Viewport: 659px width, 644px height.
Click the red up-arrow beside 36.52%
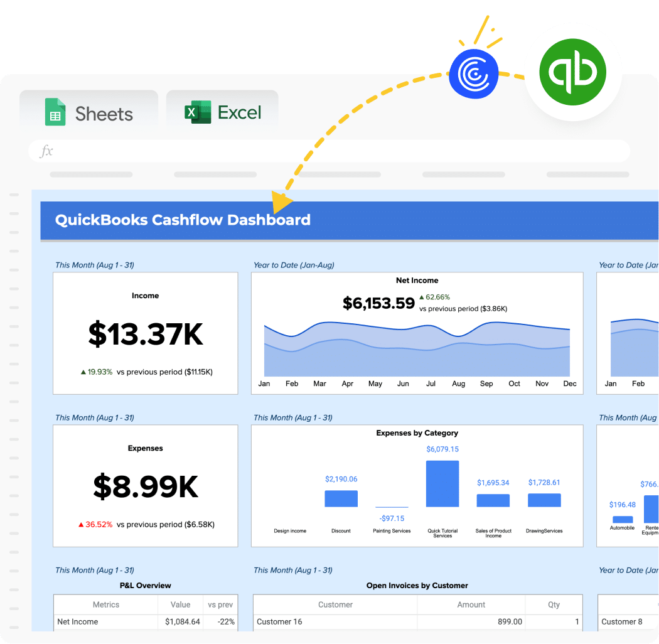pyautogui.click(x=81, y=525)
